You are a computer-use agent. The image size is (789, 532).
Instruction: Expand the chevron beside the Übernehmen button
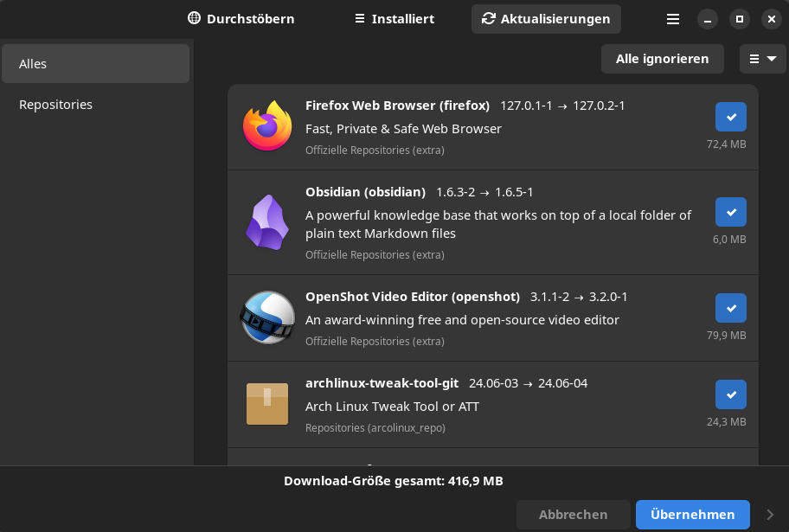[x=771, y=515]
